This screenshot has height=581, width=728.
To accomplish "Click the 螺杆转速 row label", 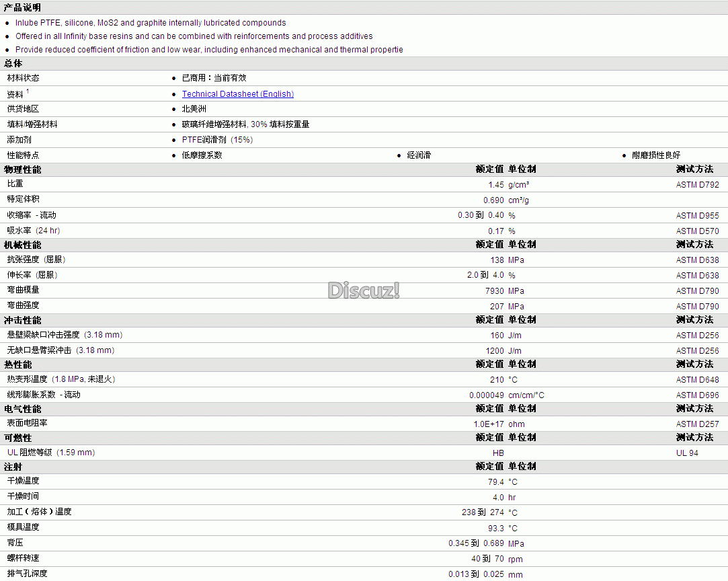I will [24, 557].
